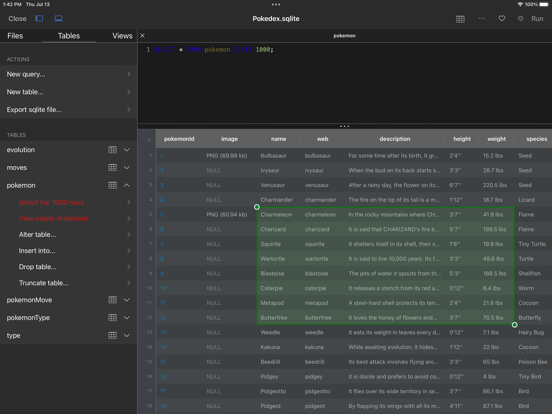
Task: Open grid icon for pokemonType table
Action: pos(112,318)
